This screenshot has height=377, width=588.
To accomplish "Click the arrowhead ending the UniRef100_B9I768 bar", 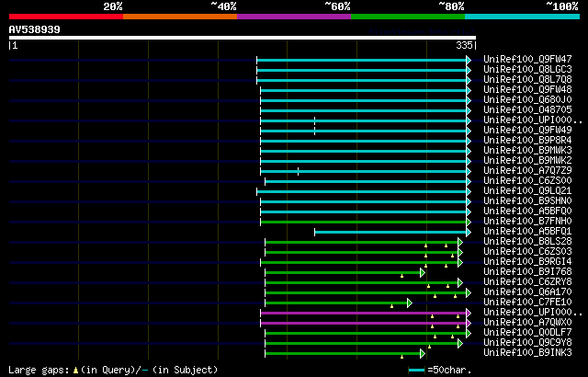I will point(423,273).
